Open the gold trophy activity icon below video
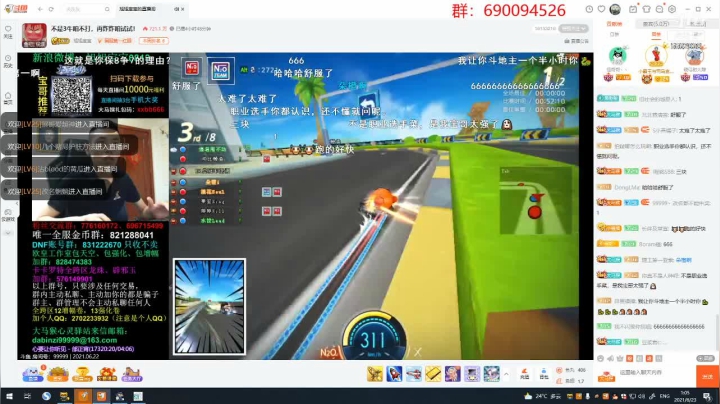720x404 pixels. click(x=82, y=374)
